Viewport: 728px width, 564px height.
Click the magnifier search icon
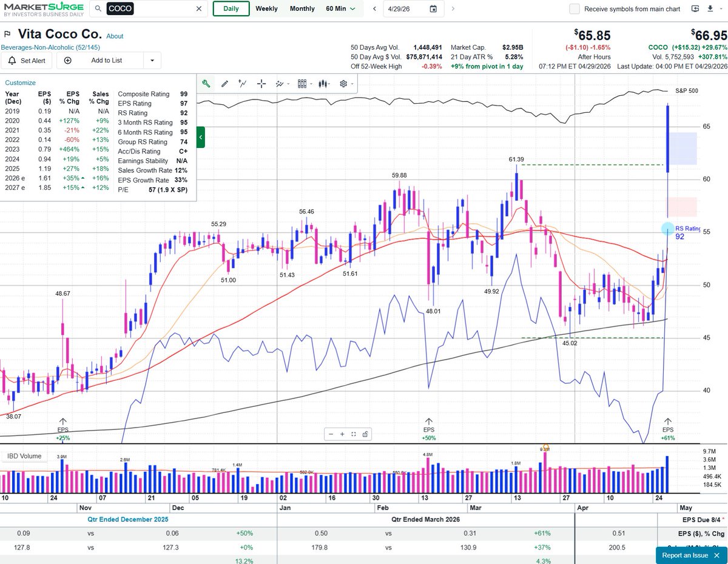click(98, 8)
